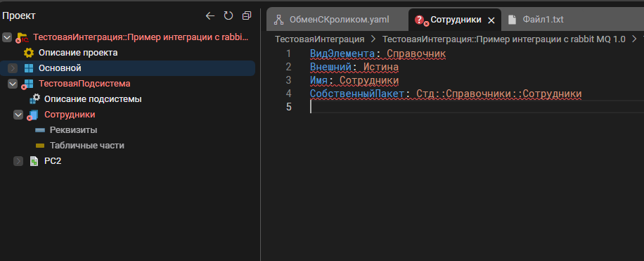Viewport: 644px width, 261px height.
Task: Click the Внешний key on line 2
Action: click(x=330, y=67)
